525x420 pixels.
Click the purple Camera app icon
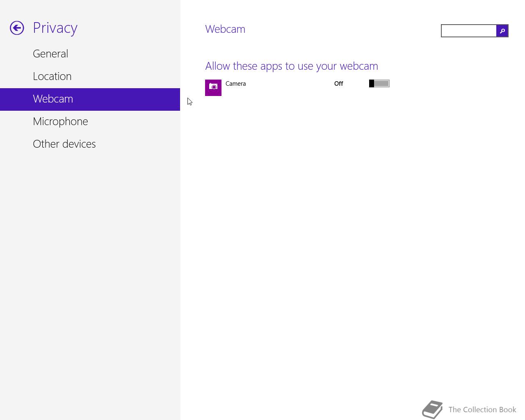(x=213, y=88)
